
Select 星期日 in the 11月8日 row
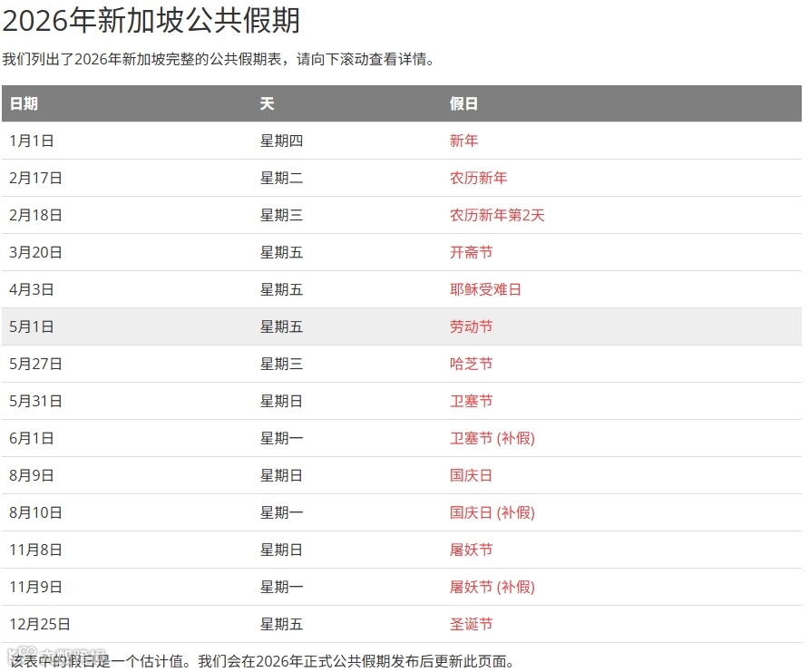(281, 550)
